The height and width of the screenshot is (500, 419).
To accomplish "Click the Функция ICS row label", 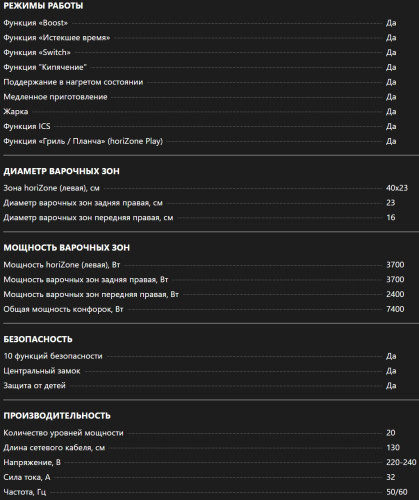I will coord(27,126).
